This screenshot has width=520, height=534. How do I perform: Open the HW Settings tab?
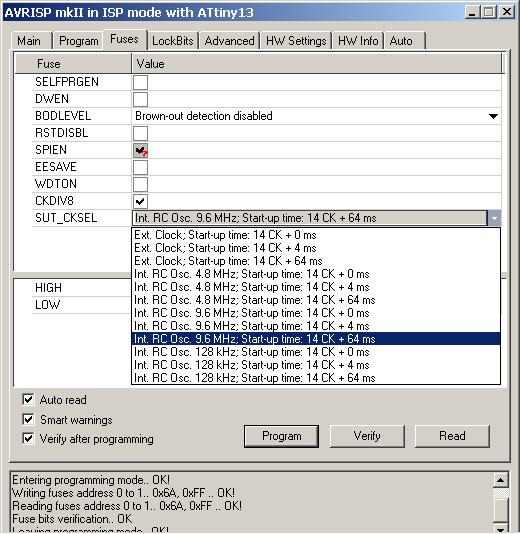[x=296, y=41]
